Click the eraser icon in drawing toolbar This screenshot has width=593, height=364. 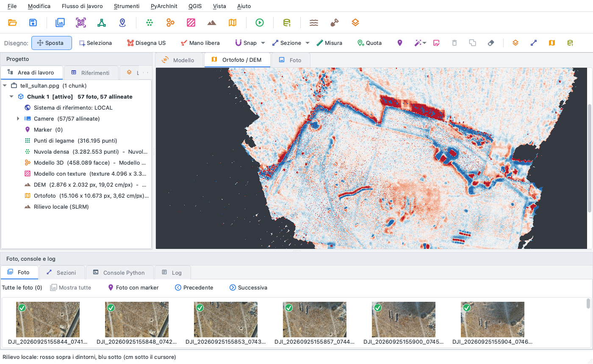pos(491,43)
